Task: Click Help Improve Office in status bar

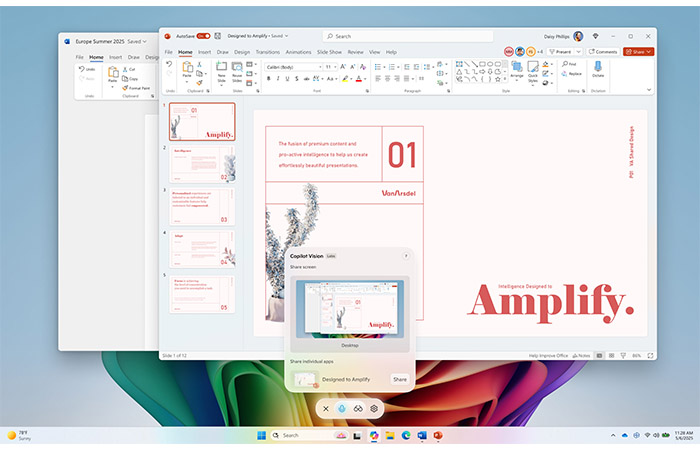Action: (x=548, y=356)
